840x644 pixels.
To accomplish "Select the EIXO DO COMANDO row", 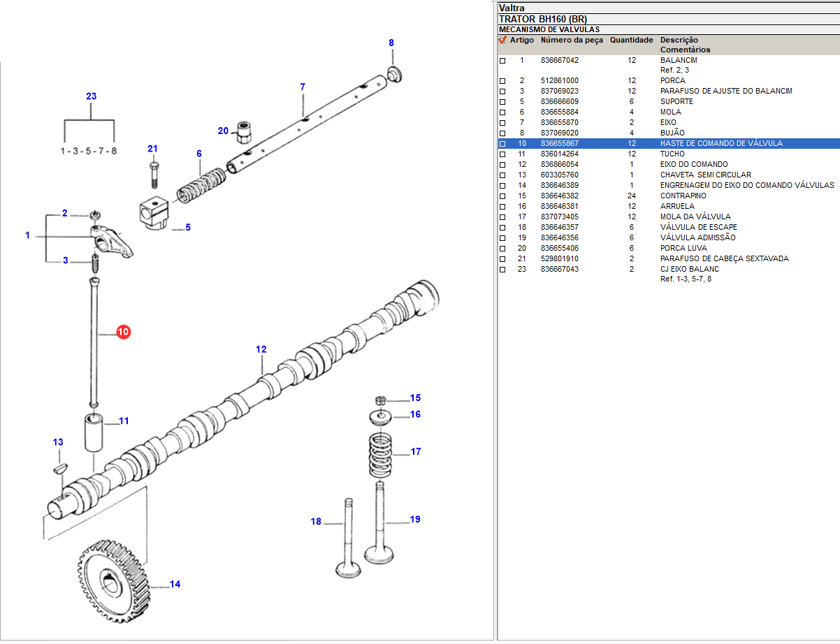I will click(x=684, y=165).
